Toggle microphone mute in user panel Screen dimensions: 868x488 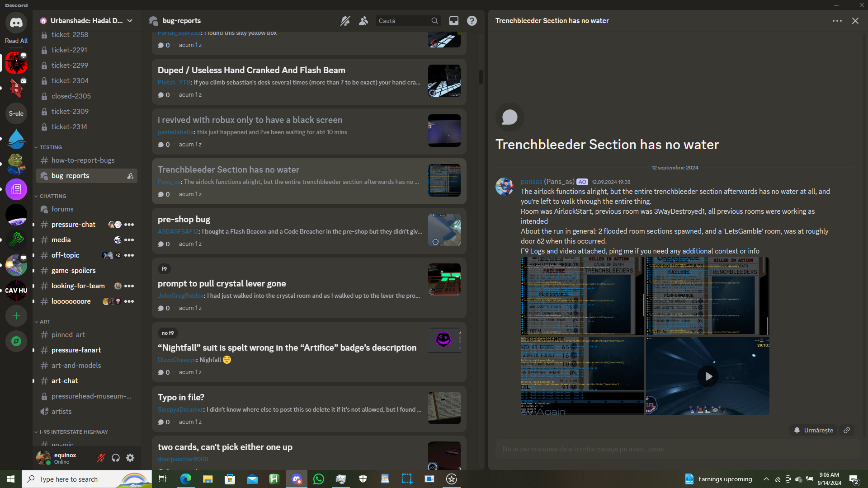coord(101,458)
